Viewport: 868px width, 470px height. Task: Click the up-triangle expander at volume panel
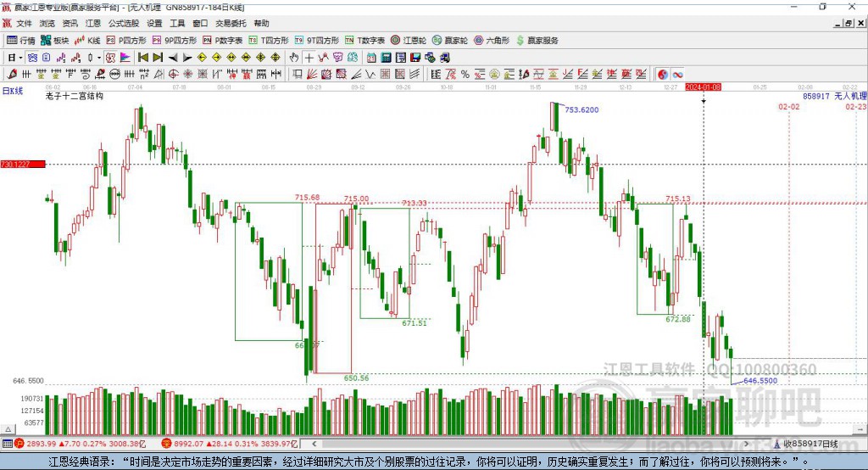point(8,429)
